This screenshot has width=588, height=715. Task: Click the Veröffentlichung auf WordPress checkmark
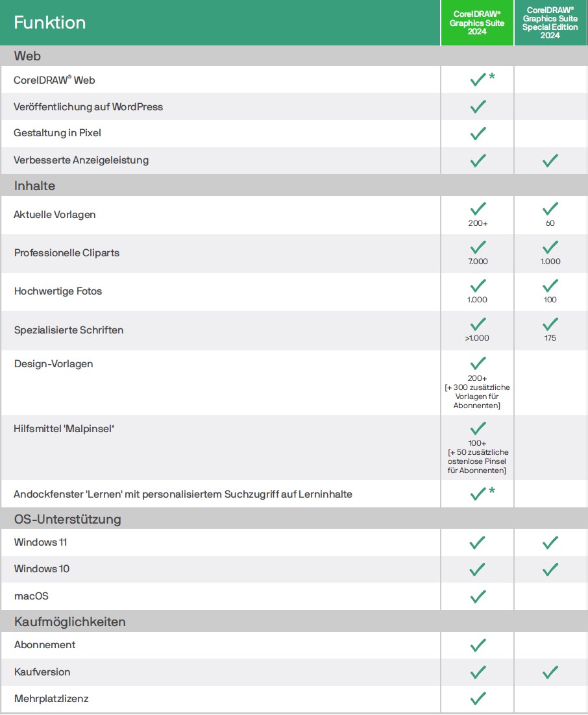tap(478, 106)
